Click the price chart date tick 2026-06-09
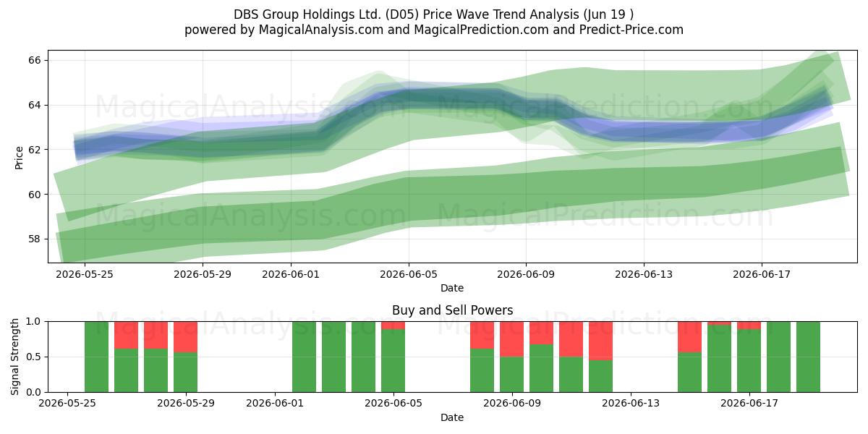This screenshot has width=868, height=434. (526, 274)
